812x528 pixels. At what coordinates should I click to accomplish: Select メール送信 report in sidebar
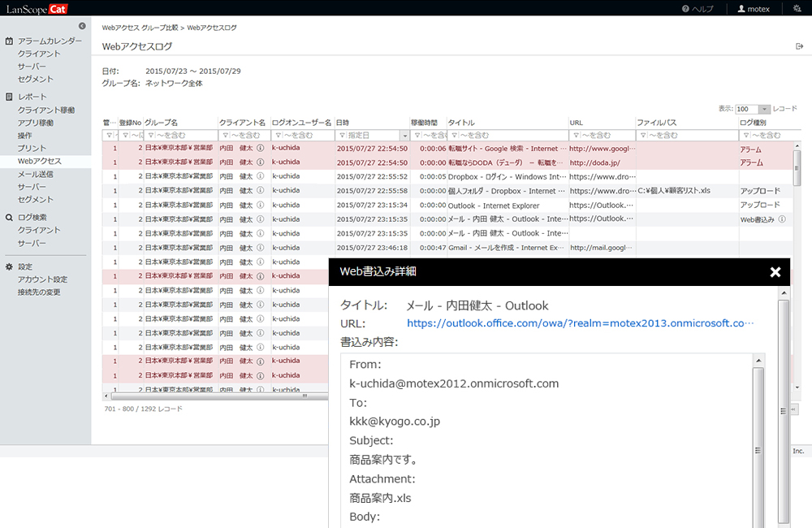click(35, 174)
